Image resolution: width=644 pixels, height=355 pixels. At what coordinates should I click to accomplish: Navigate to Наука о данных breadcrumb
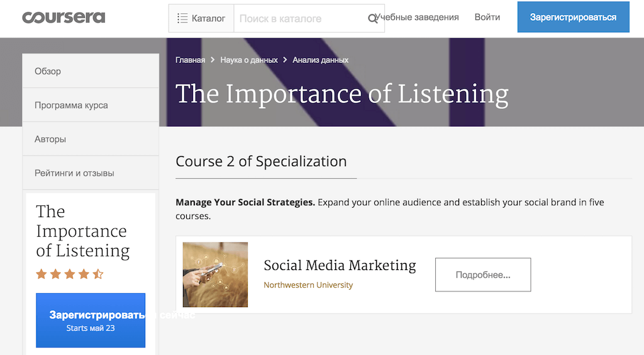(x=248, y=60)
